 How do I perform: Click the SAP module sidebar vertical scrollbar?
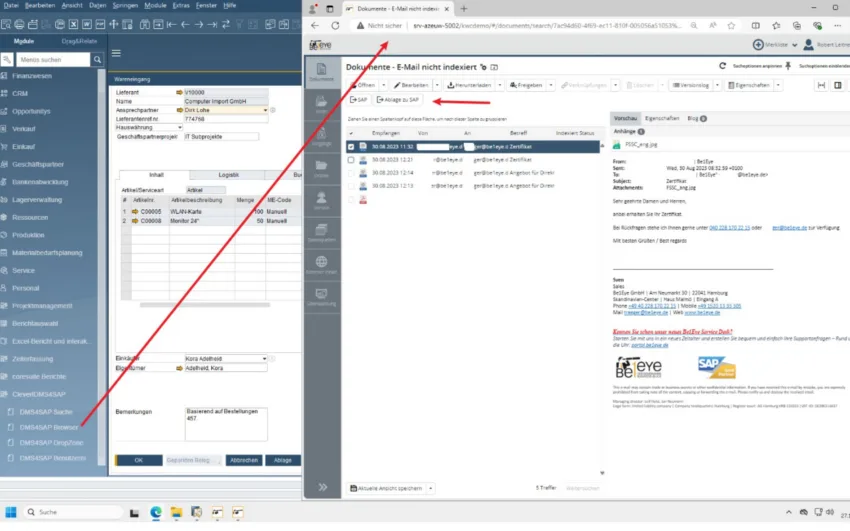tap(102, 266)
